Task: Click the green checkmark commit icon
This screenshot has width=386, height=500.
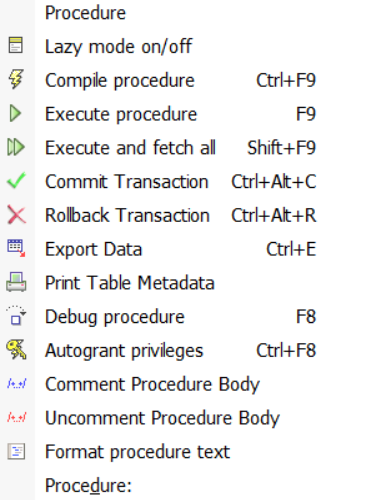Action: pos(16,180)
